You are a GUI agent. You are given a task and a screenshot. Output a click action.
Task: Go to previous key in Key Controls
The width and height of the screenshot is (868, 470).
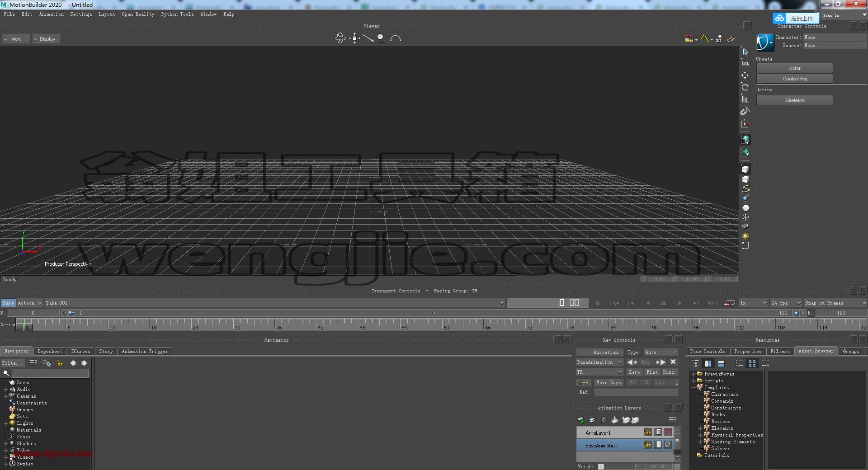pyautogui.click(x=632, y=362)
